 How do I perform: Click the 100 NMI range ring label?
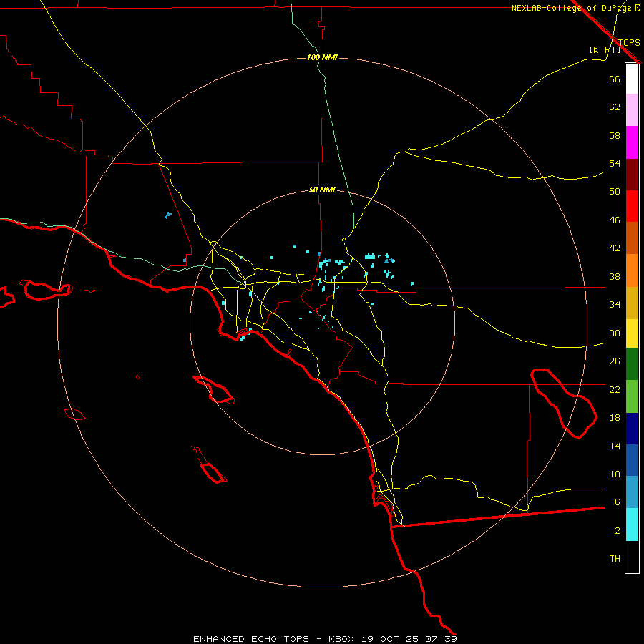[x=322, y=57]
